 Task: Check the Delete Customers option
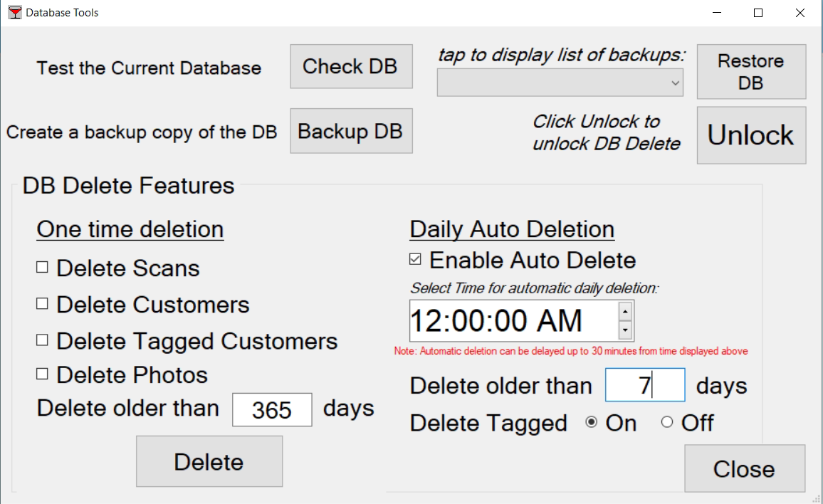(41, 305)
